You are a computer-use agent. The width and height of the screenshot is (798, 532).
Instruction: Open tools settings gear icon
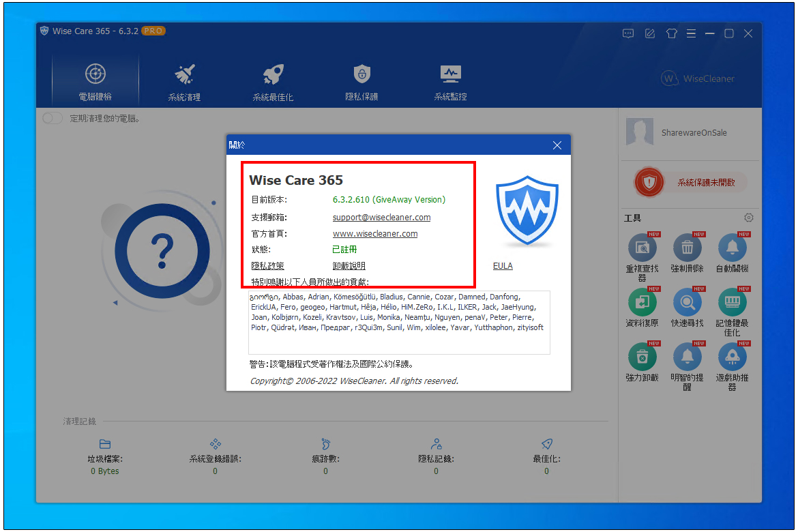click(749, 218)
